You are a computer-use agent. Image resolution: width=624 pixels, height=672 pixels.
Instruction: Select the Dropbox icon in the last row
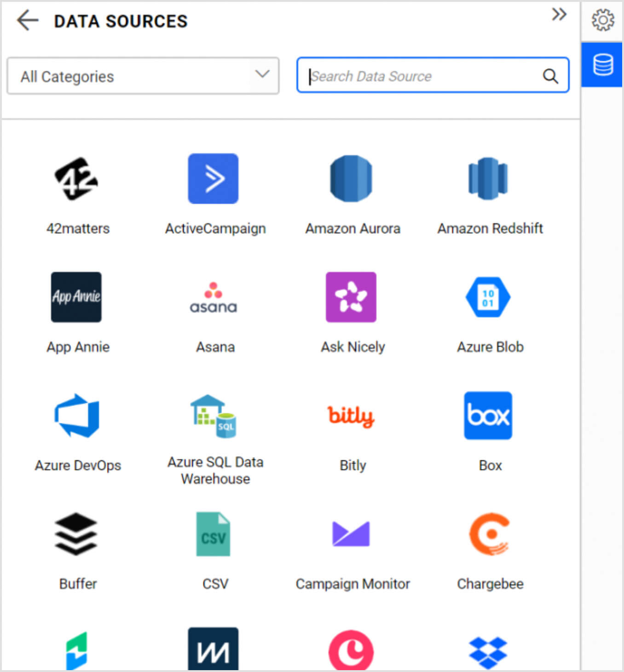click(488, 652)
